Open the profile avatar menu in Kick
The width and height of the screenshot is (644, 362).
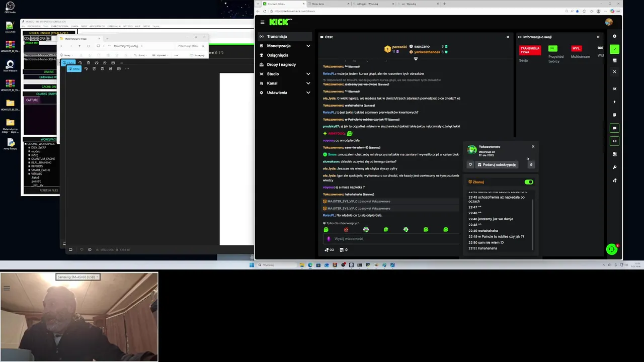tap(609, 22)
